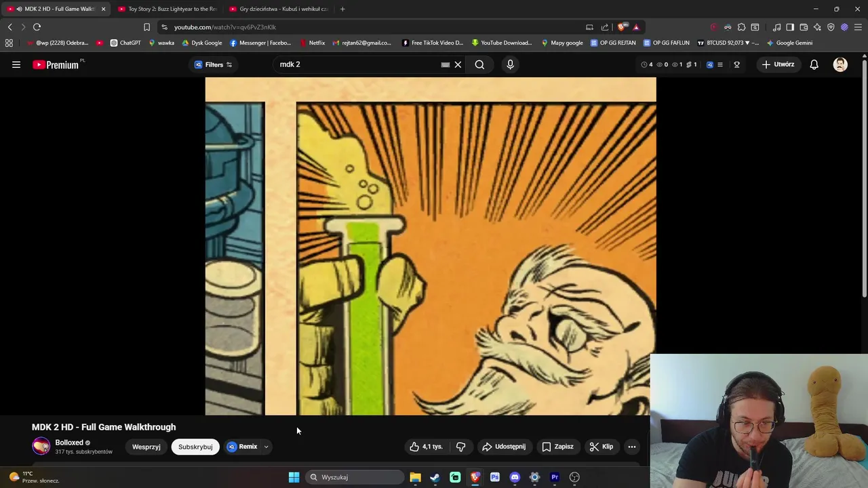Image resolution: width=868 pixels, height=488 pixels.
Task: Reload the page
Action: pyautogui.click(x=37, y=27)
